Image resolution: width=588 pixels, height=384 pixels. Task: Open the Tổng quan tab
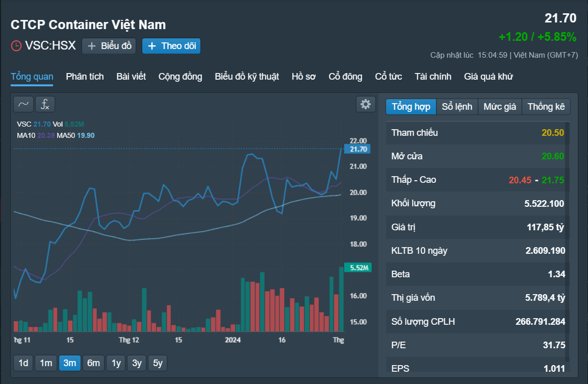tap(32, 77)
